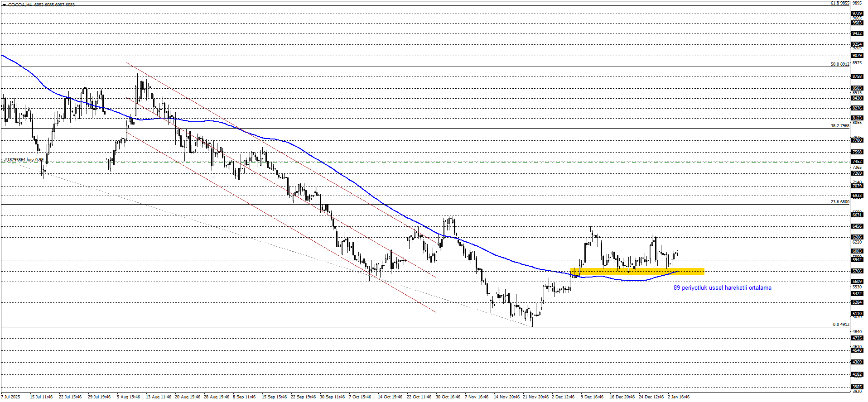Select the '0.0 4912' Fibonacci level label

tap(841, 325)
